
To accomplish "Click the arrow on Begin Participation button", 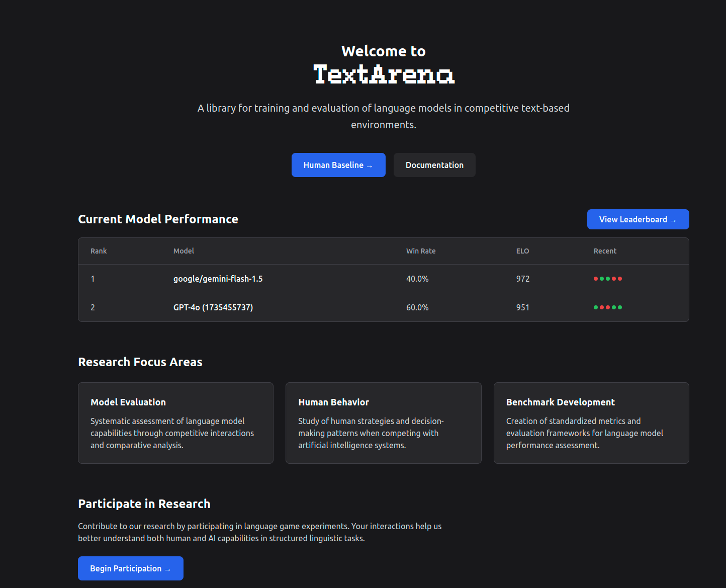I will 167,569.
